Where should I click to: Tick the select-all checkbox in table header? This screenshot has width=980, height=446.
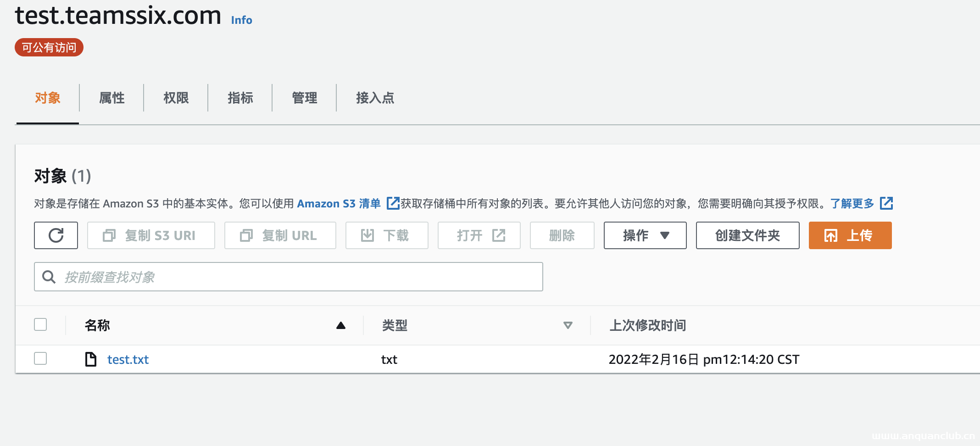[x=40, y=325]
